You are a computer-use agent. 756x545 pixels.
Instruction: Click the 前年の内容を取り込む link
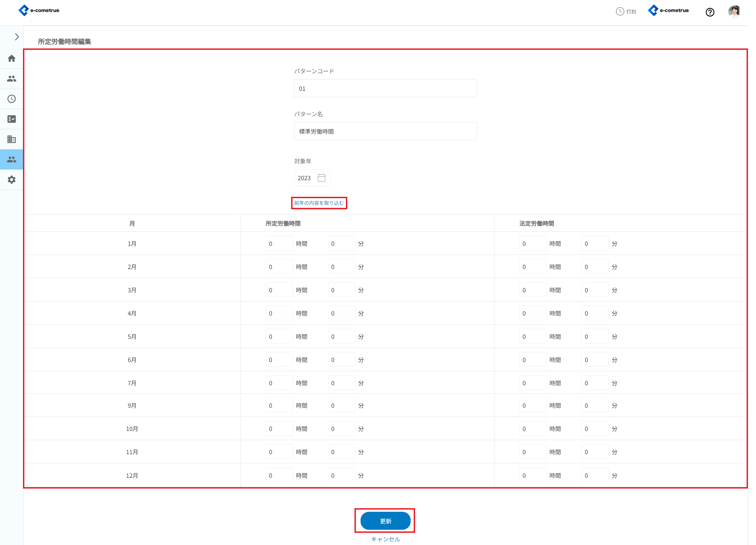[x=319, y=203]
